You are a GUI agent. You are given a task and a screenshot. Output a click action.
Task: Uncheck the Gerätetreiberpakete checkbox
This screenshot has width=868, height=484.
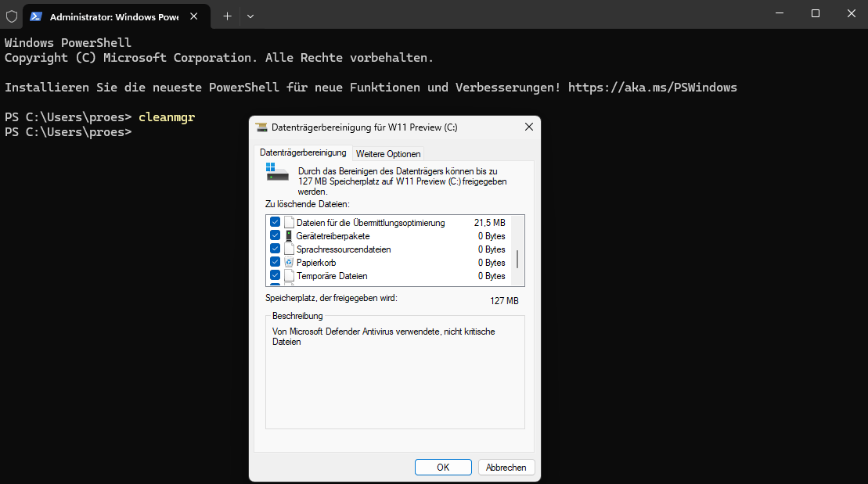click(276, 235)
